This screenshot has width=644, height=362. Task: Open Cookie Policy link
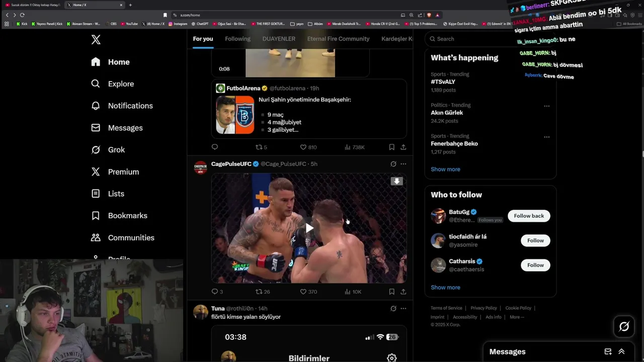click(518, 308)
